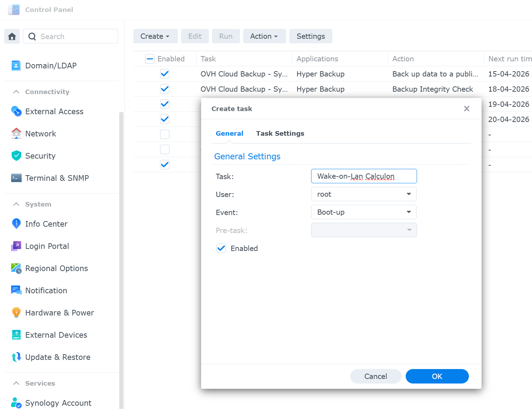This screenshot has width=532, height=411.
Task: Click the Hardware & Power bulb icon
Action: click(x=16, y=313)
